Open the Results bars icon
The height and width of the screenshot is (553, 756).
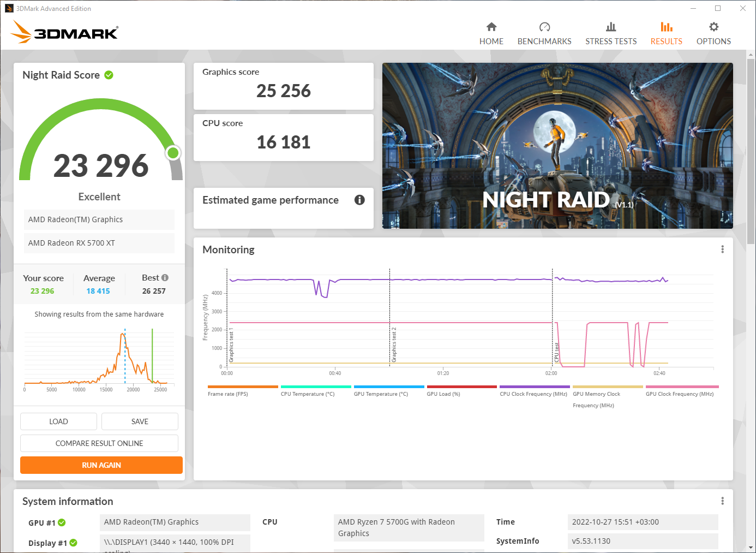click(667, 27)
